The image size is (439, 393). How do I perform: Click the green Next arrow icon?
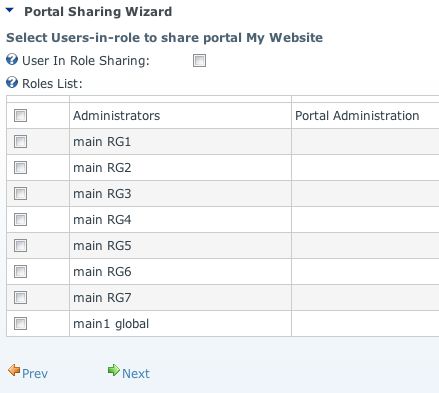click(x=114, y=370)
